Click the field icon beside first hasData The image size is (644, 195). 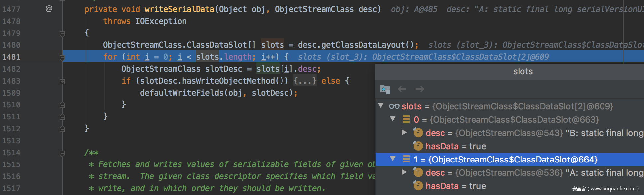point(418,146)
